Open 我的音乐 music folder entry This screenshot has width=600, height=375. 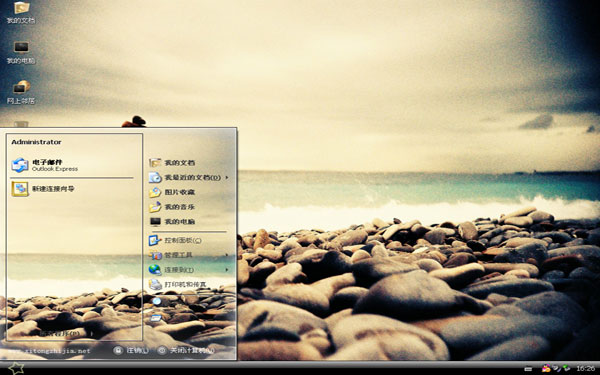pos(172,207)
